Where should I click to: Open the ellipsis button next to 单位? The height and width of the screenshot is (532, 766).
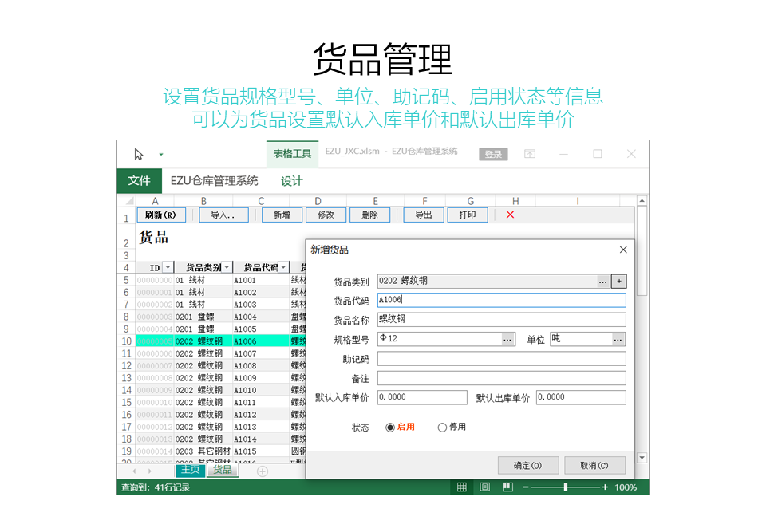click(618, 339)
